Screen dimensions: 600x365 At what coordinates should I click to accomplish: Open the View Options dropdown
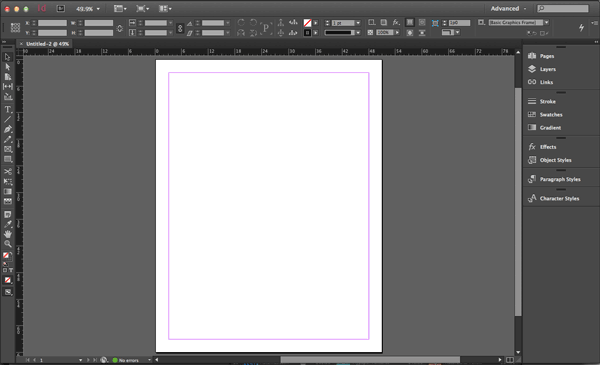[x=120, y=8]
